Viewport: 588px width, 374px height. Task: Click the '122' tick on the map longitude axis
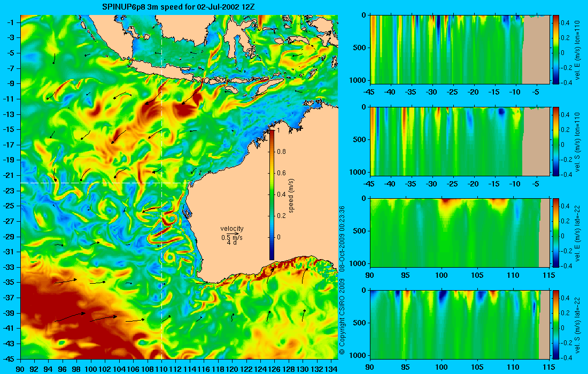point(246,369)
